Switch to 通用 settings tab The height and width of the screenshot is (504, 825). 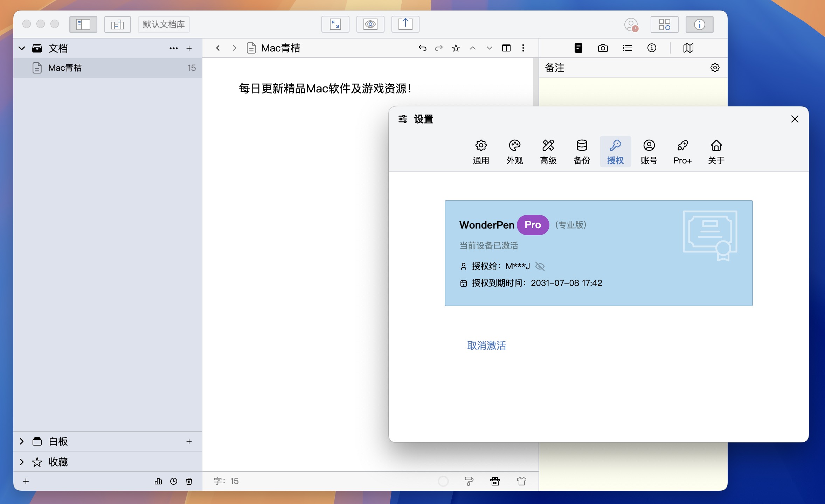(481, 152)
